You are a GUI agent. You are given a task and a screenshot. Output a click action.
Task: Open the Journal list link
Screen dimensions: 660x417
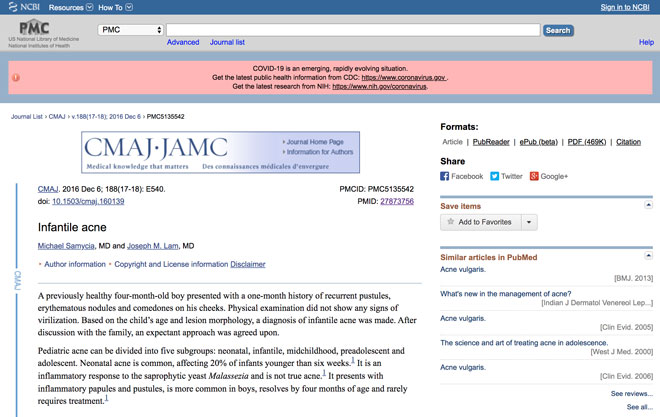227,42
